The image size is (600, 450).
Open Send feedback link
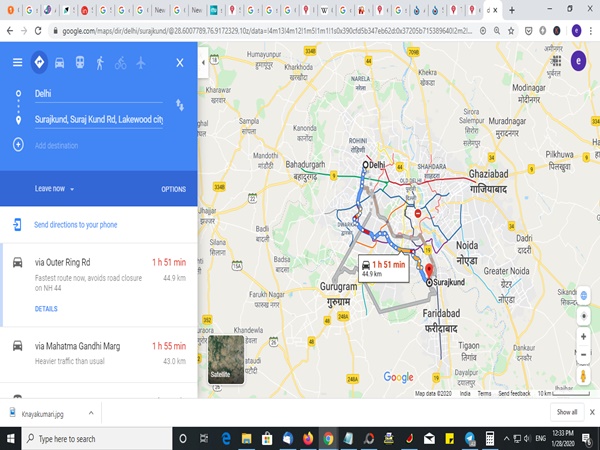coord(514,393)
